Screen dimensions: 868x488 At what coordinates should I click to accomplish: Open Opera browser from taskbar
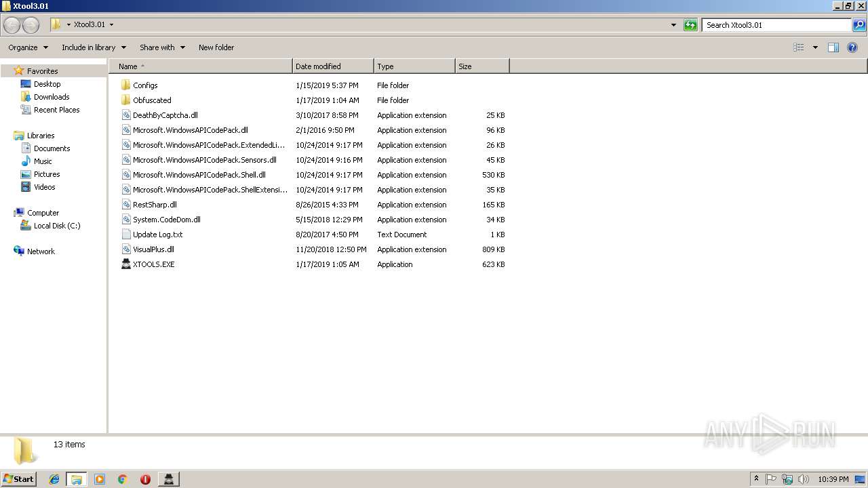[x=145, y=479]
